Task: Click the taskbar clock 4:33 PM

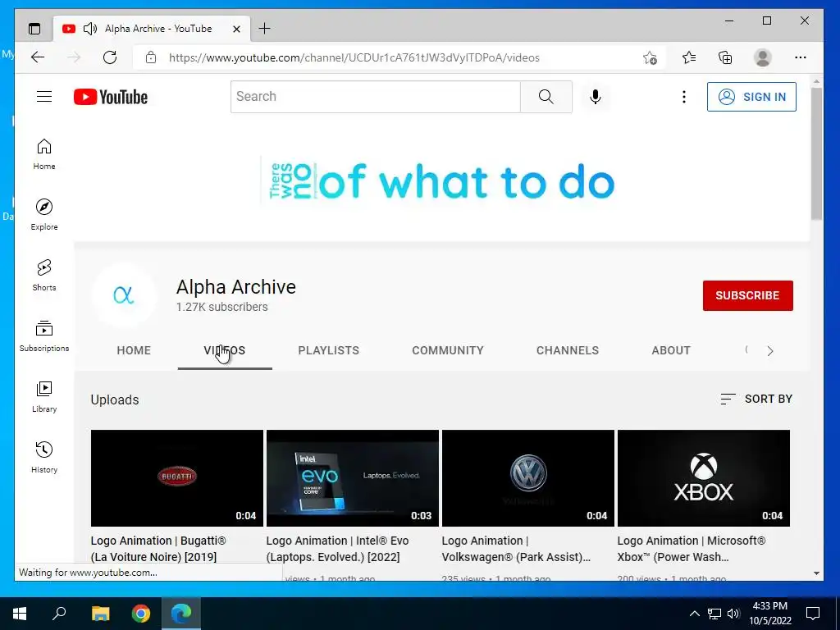Action: coord(769,606)
